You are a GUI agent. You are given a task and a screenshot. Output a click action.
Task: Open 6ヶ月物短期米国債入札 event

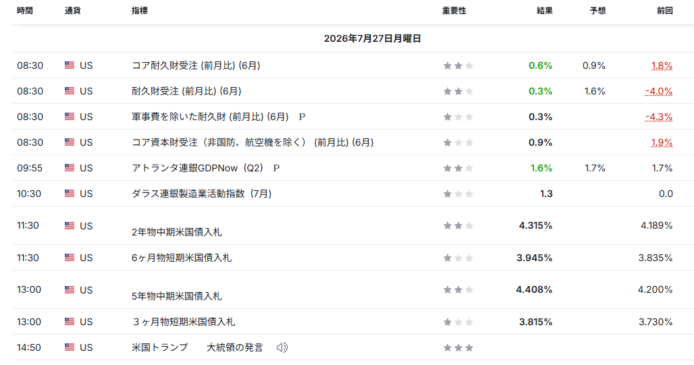pos(181,258)
